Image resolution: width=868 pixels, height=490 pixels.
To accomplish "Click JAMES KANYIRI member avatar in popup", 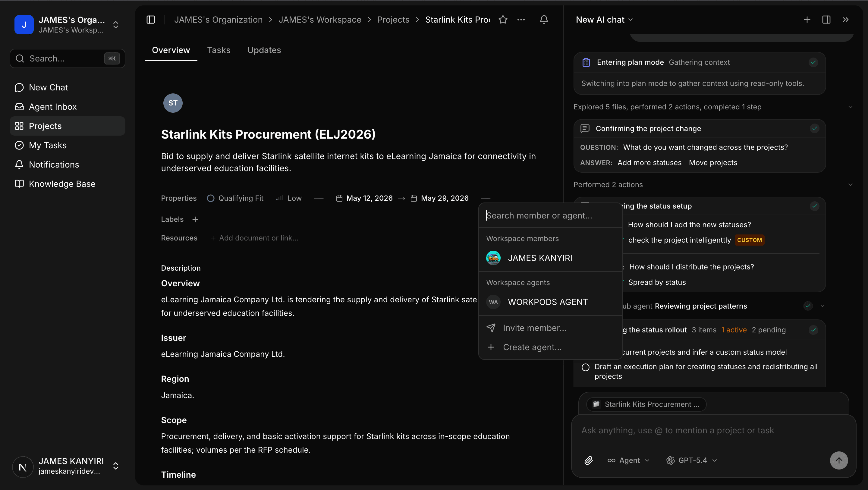I will coord(493,258).
